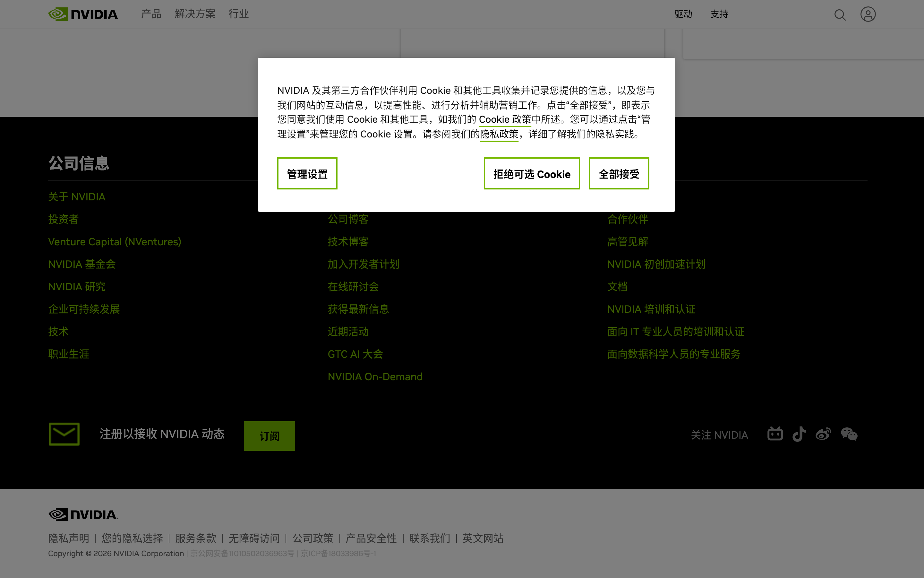Open the 关于 NVIDIA link
This screenshot has height=578, width=924.
point(77,197)
